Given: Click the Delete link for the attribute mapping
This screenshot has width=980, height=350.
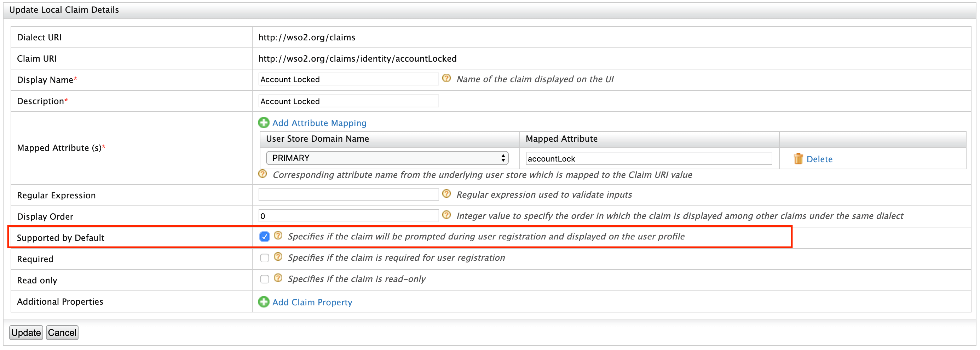Looking at the screenshot, I should [x=819, y=159].
